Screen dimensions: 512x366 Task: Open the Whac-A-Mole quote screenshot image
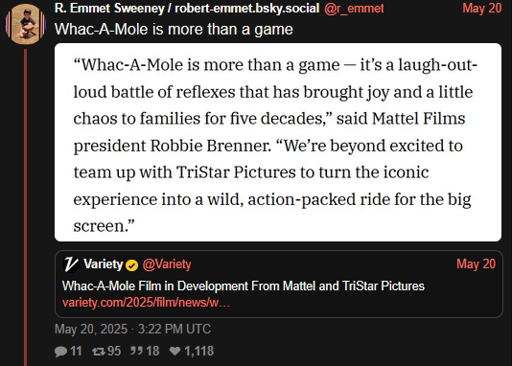[278, 142]
